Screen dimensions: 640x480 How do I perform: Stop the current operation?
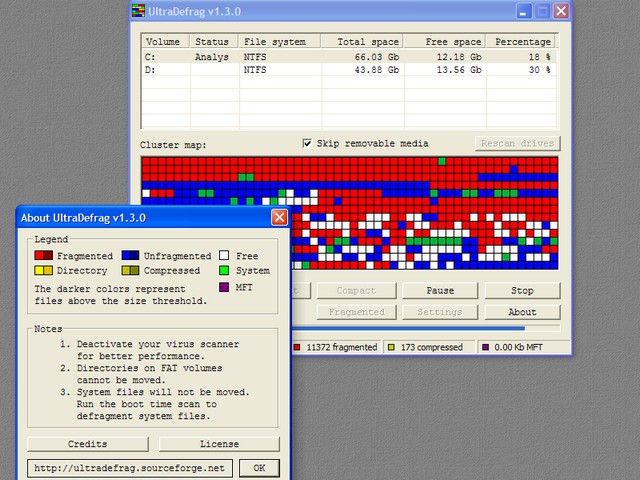(522, 291)
